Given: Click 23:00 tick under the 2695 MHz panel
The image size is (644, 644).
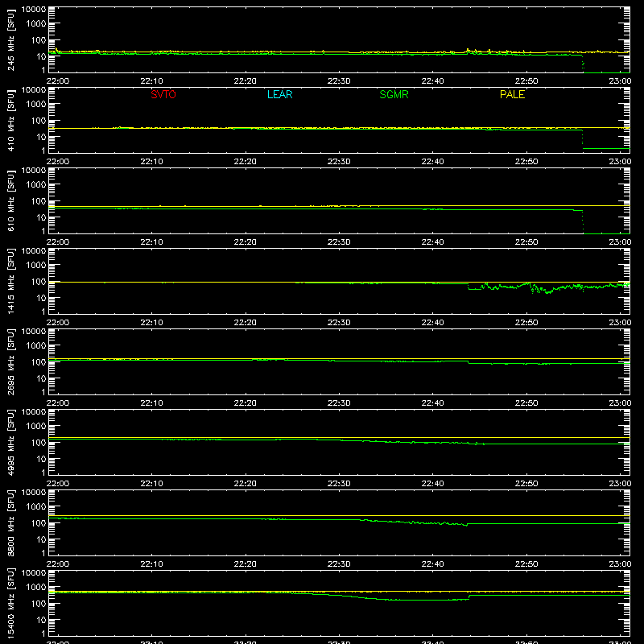Looking at the screenshot, I should pos(620,403).
